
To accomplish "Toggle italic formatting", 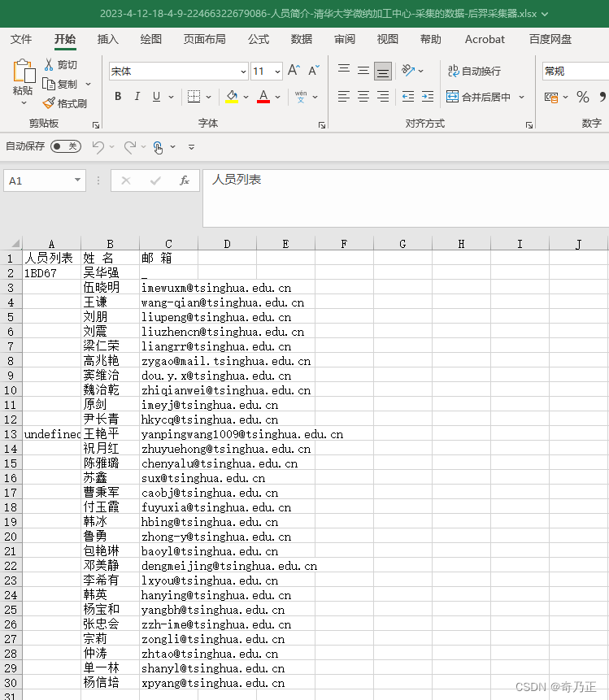I will (137, 97).
